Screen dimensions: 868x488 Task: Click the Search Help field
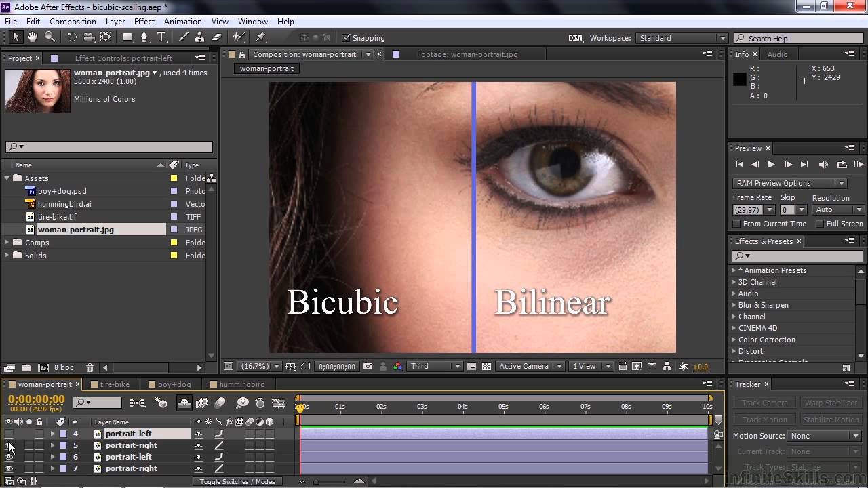point(797,38)
